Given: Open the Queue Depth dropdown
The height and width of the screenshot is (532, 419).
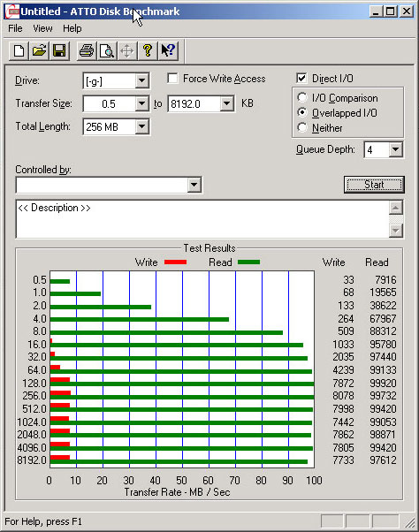Looking at the screenshot, I should 396,149.
